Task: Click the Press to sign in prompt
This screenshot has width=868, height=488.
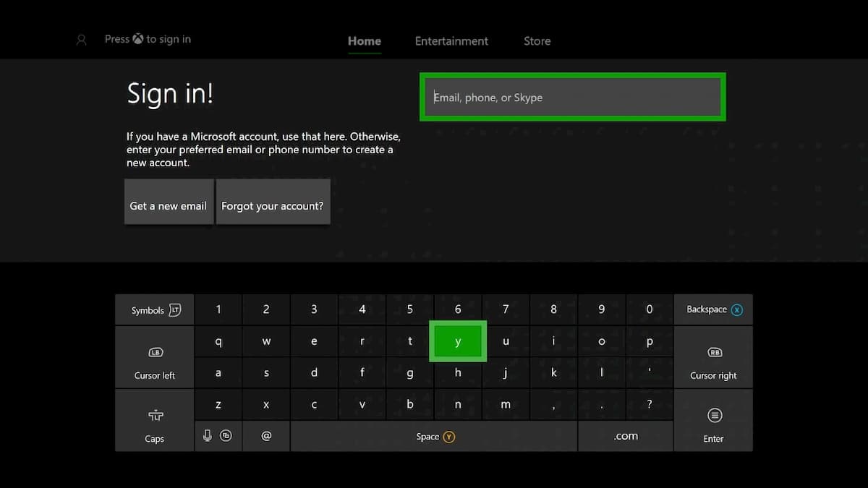Action: [148, 39]
